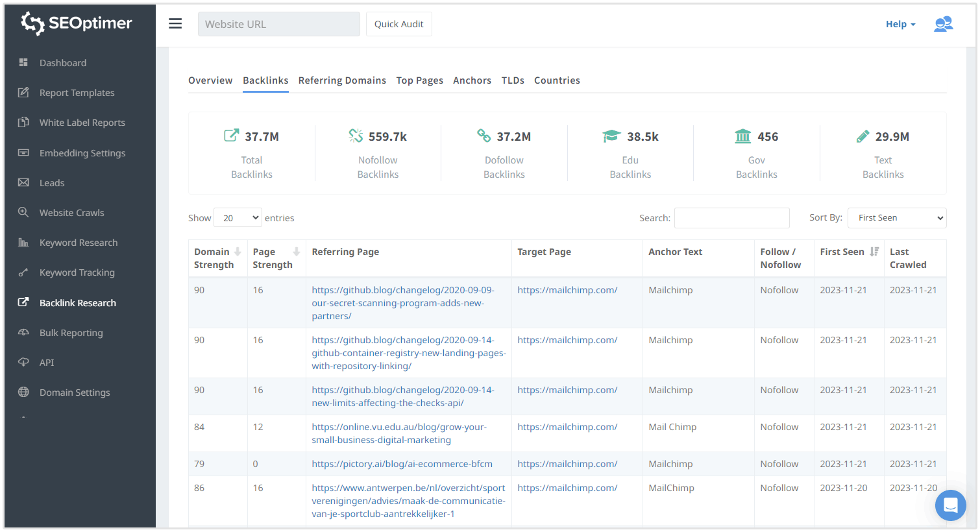Open the chat support bubble icon

click(950, 505)
